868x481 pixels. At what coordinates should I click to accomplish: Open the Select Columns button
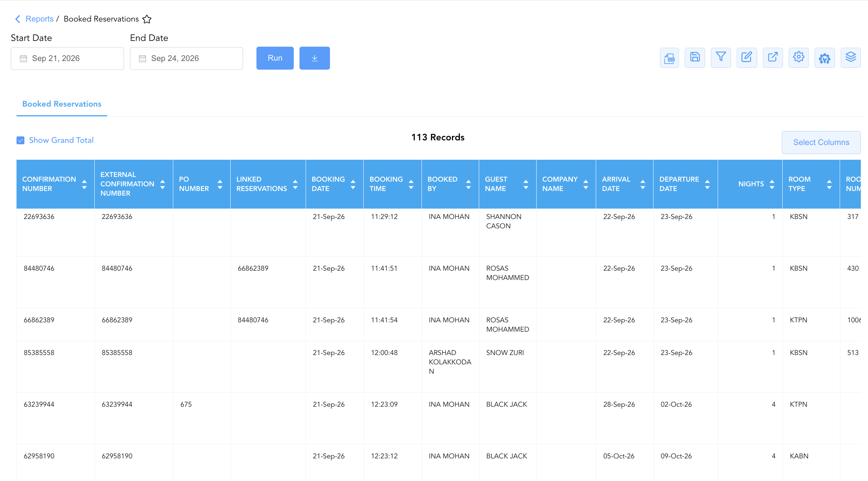point(821,143)
